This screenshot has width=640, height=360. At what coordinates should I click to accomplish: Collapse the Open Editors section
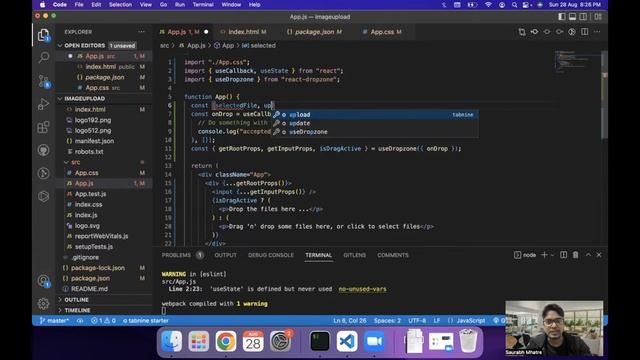pyautogui.click(x=60, y=46)
